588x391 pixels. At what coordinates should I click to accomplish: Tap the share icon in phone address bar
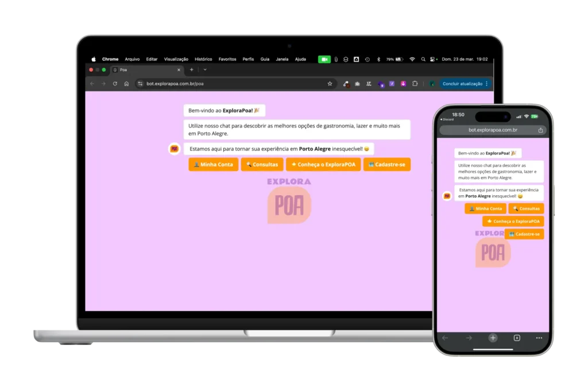(540, 130)
